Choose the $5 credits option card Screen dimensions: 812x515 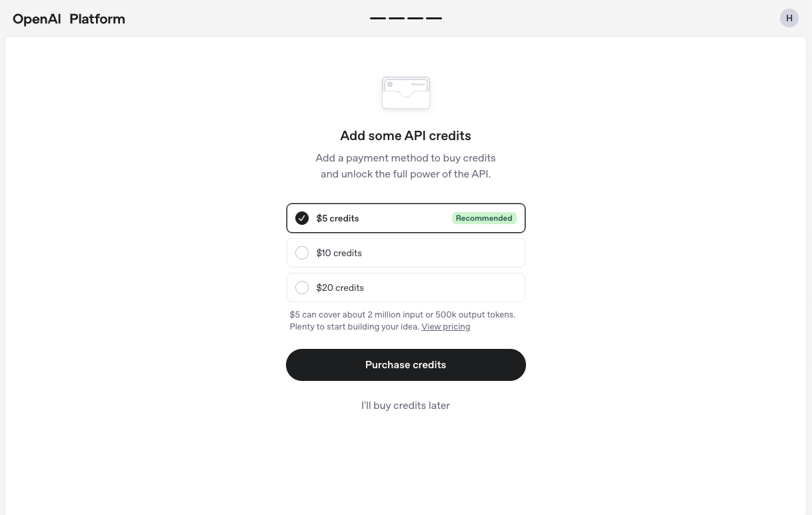pos(406,218)
